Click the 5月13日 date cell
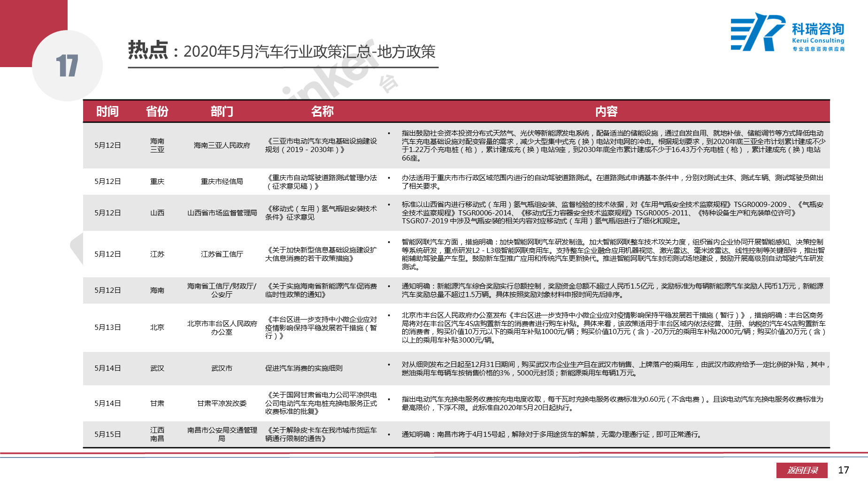The height and width of the screenshot is (488, 868). [x=108, y=328]
